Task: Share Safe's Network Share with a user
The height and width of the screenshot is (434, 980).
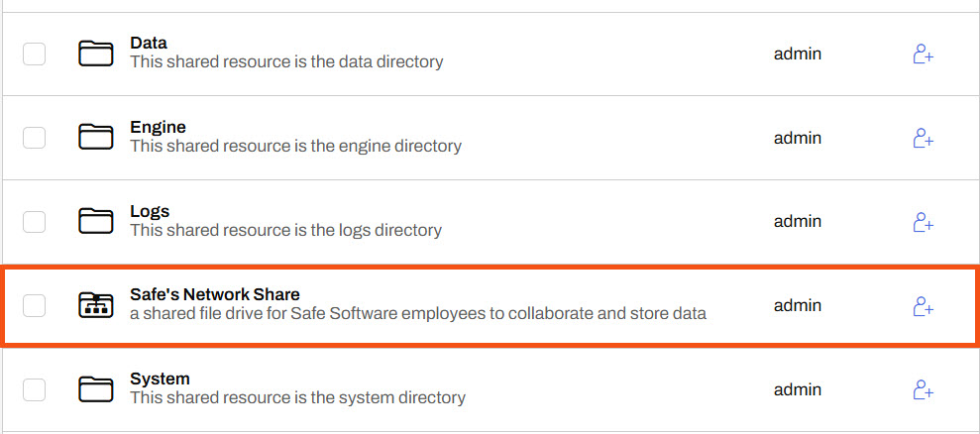Action: tap(923, 306)
